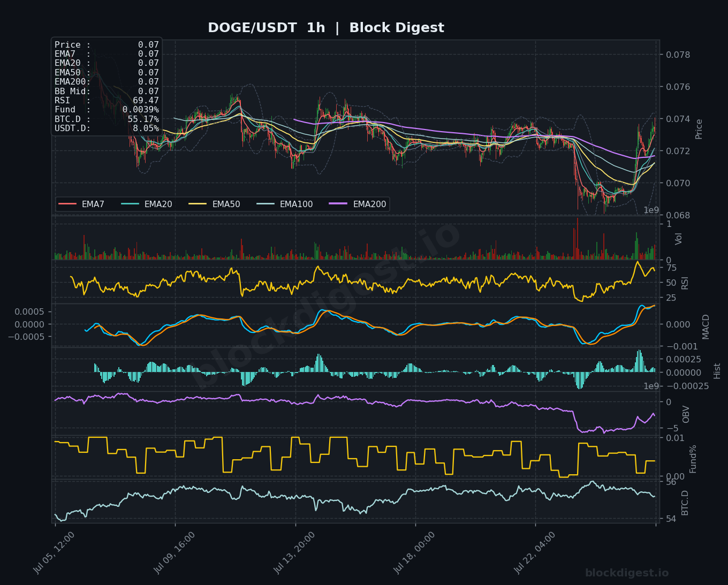Click the BTC.D value 55.17% in info box
Image resolution: width=728 pixels, height=585 pixels.
143,119
